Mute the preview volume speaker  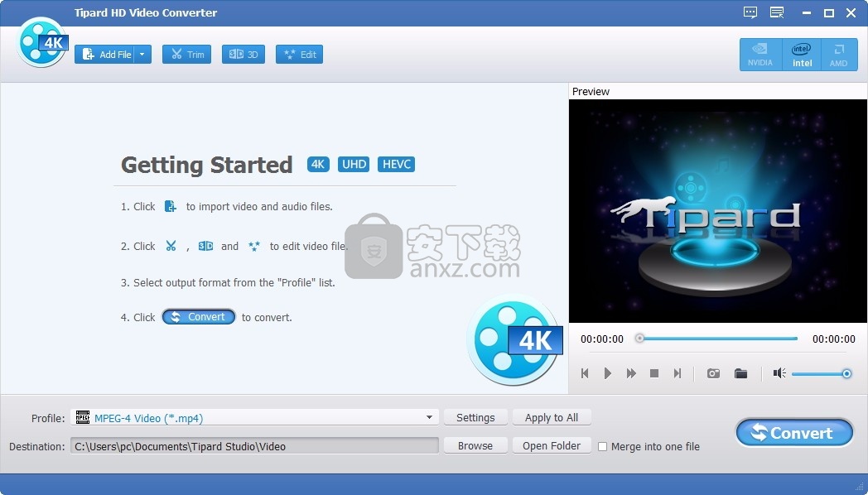[x=779, y=373]
